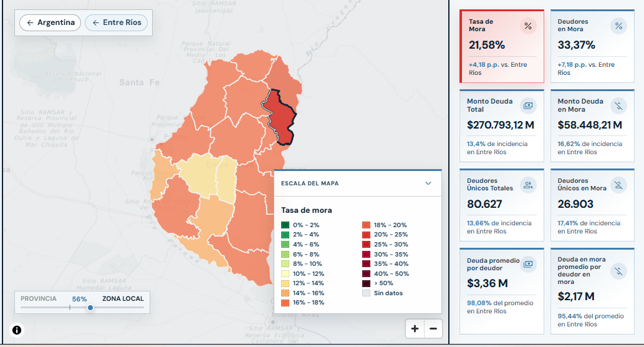
Task: Click the > 50% legend swatch
Action: (x=366, y=283)
